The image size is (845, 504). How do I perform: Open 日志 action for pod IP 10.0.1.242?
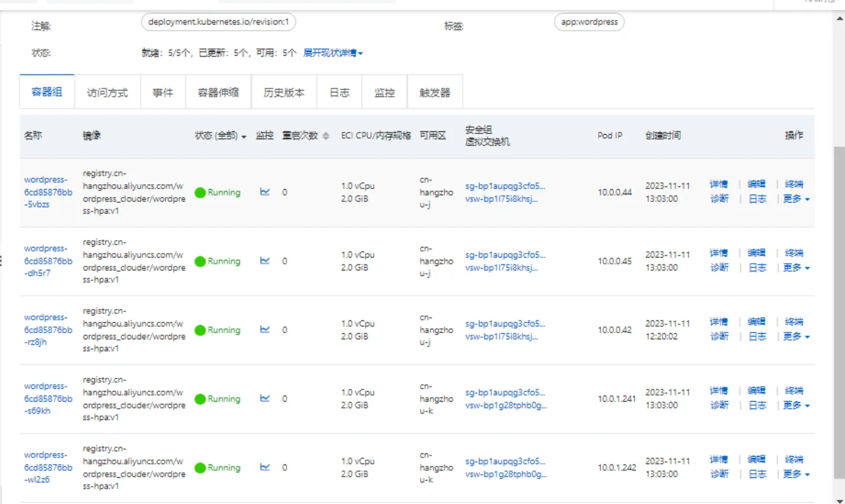(757, 474)
